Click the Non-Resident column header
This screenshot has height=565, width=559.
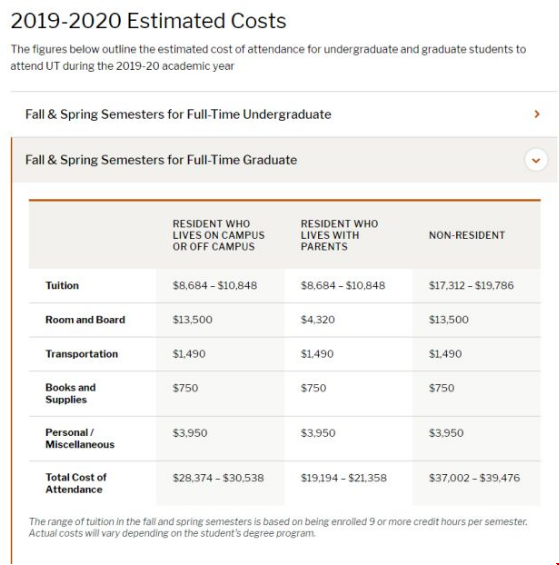point(467,235)
